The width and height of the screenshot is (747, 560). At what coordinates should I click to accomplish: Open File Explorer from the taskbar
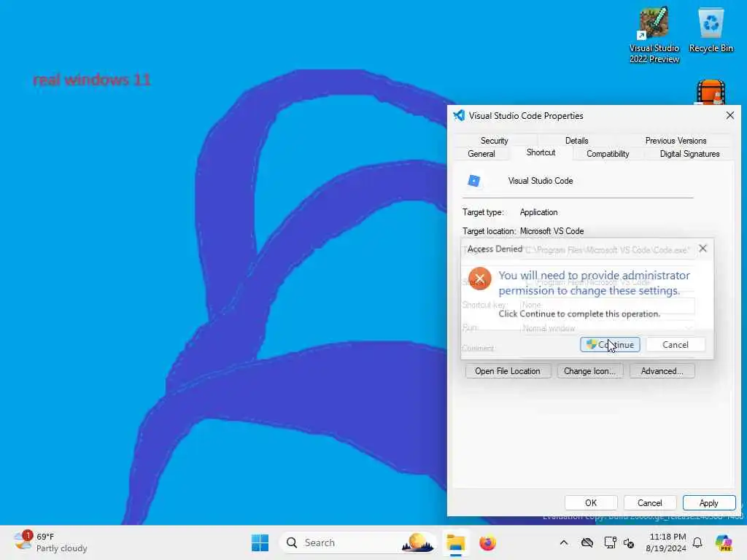455,542
